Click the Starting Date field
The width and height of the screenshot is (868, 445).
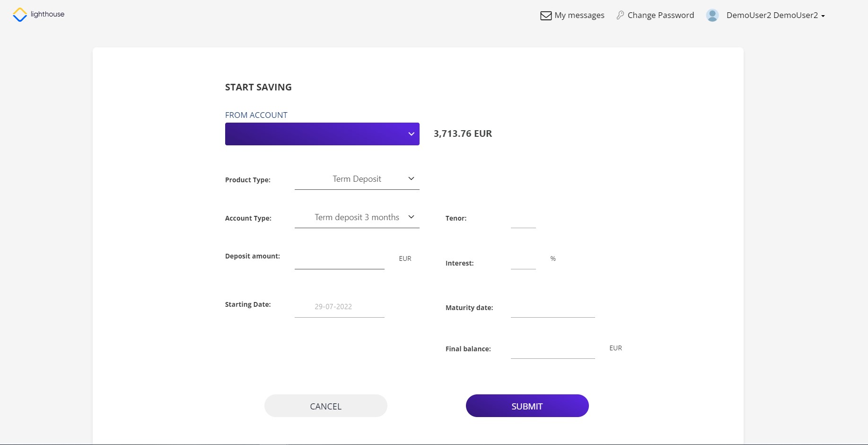pyautogui.click(x=339, y=307)
